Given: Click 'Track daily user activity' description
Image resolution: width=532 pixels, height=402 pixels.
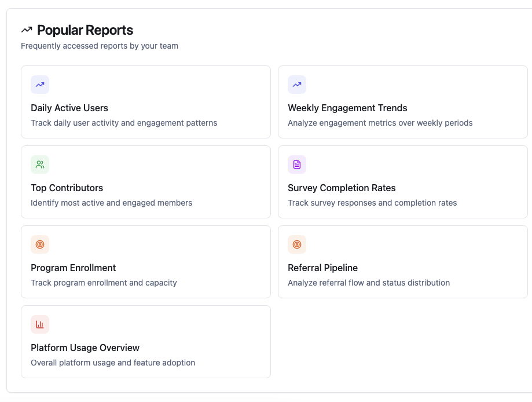Looking at the screenshot, I should click(124, 123).
